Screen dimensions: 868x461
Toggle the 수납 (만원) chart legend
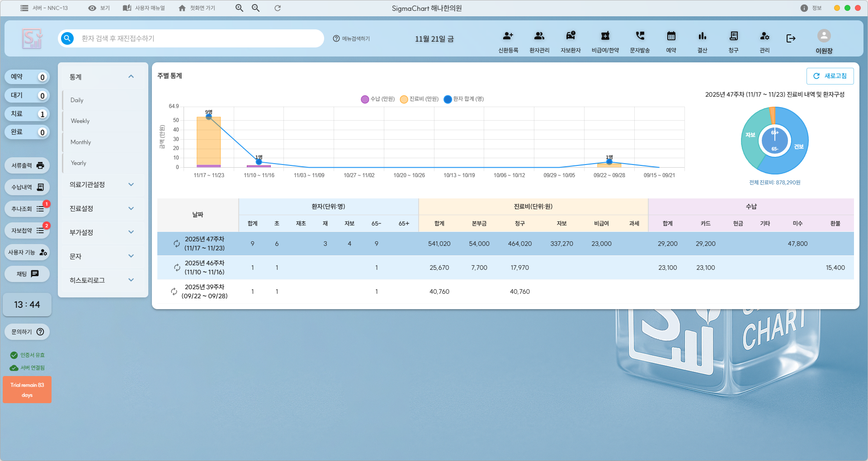click(377, 99)
